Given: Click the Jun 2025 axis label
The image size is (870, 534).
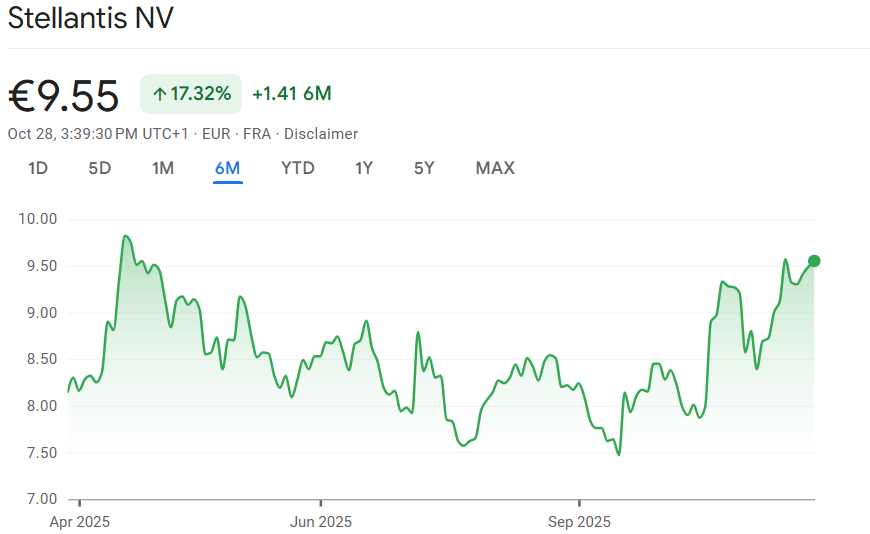Looking at the screenshot, I should tap(321, 522).
